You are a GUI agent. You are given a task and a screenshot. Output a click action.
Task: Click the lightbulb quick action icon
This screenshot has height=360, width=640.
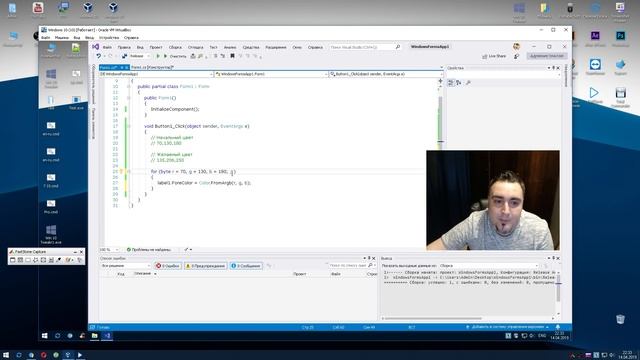coord(121,172)
